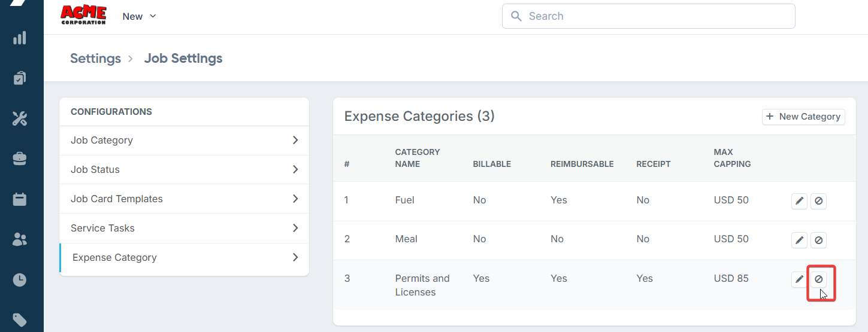The width and height of the screenshot is (868, 332).
Task: Open the clock icon in sidebar
Action: click(x=20, y=280)
